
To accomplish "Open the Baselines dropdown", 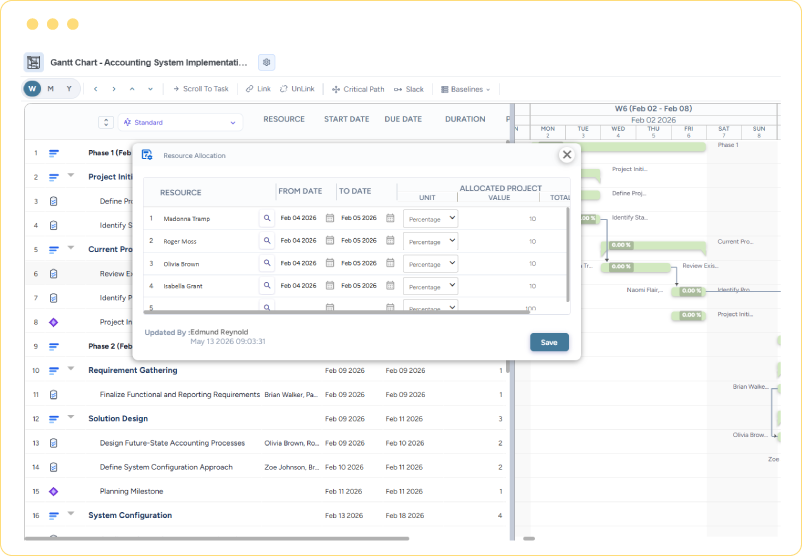I will 465,89.
